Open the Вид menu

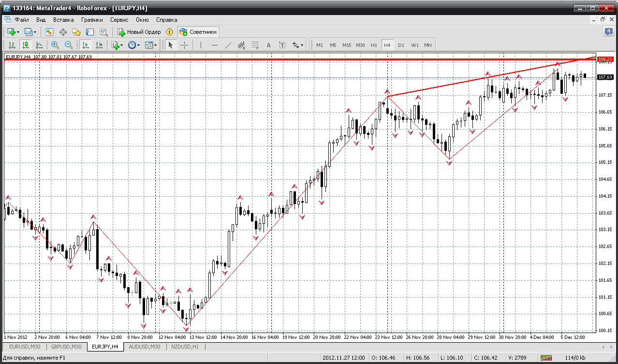click(x=41, y=20)
